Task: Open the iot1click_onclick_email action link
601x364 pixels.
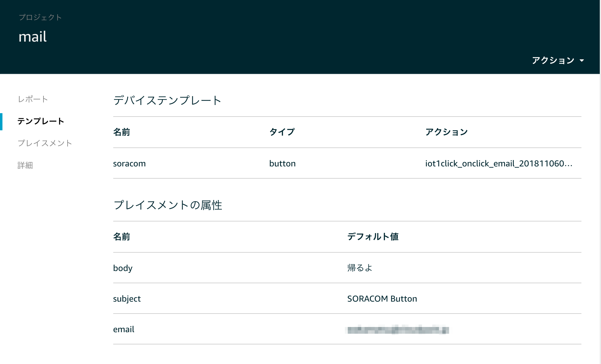Action: click(x=499, y=163)
